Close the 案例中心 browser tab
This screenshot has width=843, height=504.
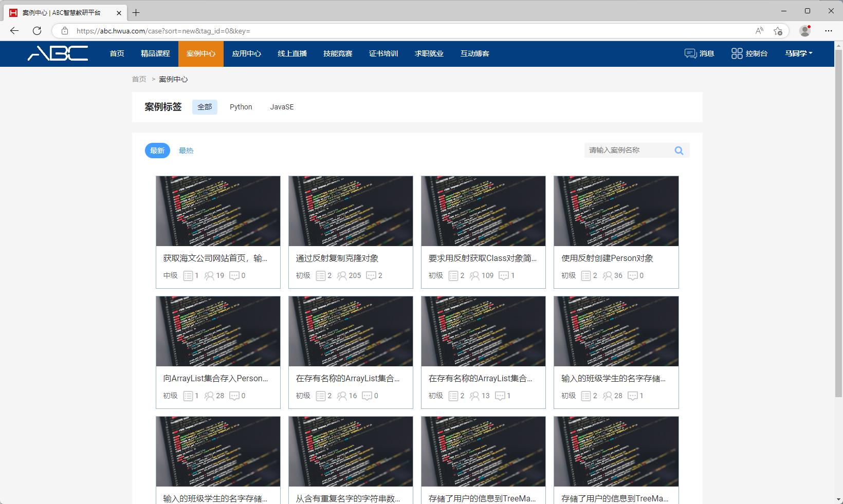click(x=119, y=13)
